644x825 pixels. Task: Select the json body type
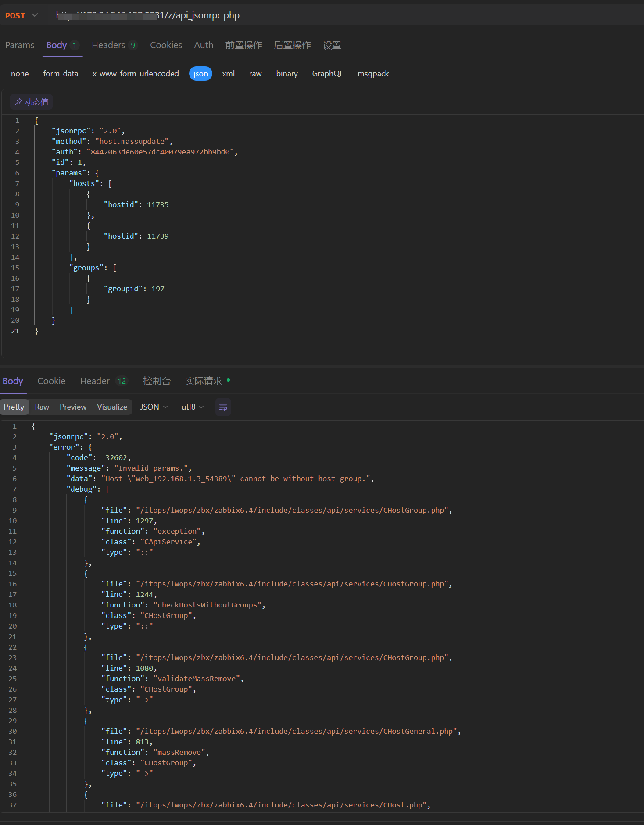200,74
